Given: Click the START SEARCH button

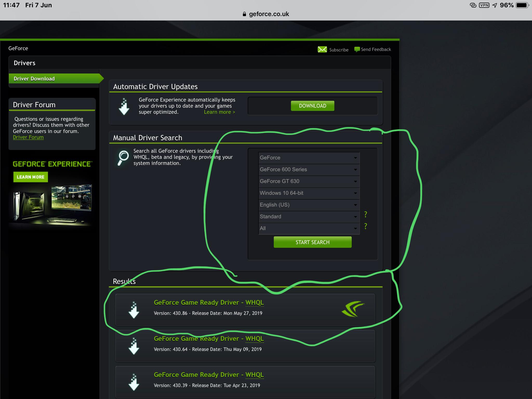Looking at the screenshot, I should point(312,242).
